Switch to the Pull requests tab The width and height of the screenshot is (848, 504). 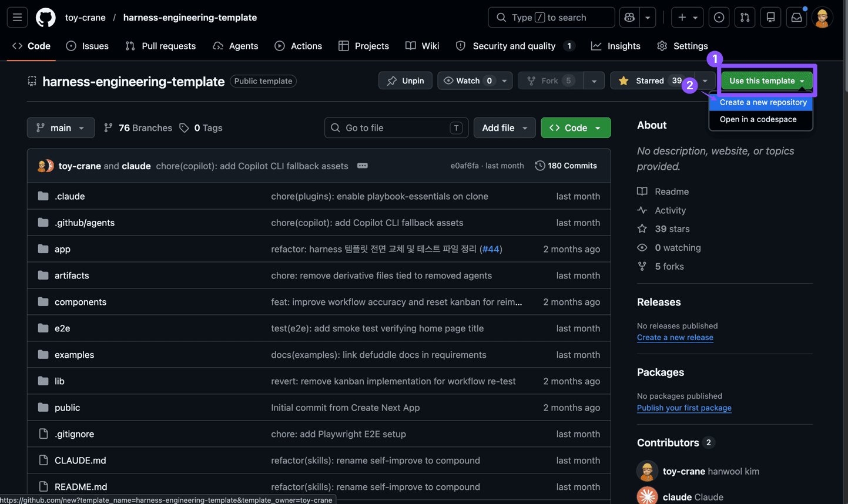[160, 46]
